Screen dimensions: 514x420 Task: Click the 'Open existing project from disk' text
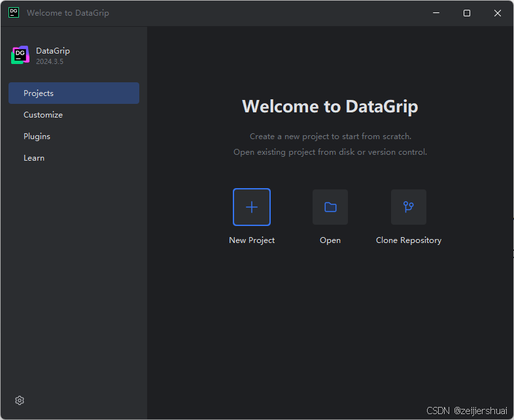click(x=330, y=152)
